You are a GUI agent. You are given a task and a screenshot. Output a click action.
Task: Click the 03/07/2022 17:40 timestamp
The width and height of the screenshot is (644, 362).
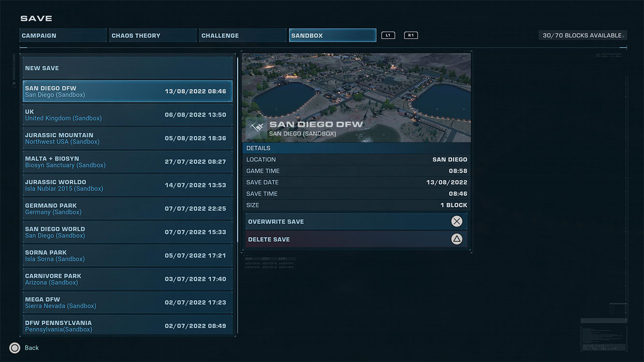tap(195, 279)
